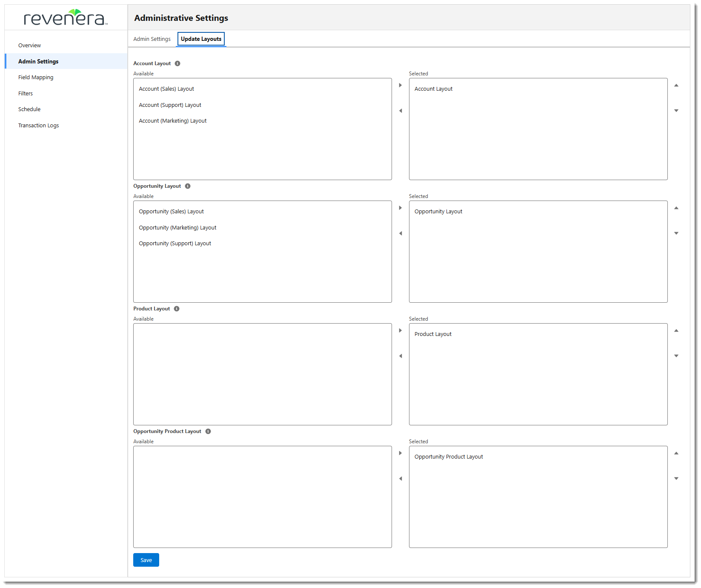Click info icon next to Product Layout
Screen dimensions: 701x588
coord(177,309)
